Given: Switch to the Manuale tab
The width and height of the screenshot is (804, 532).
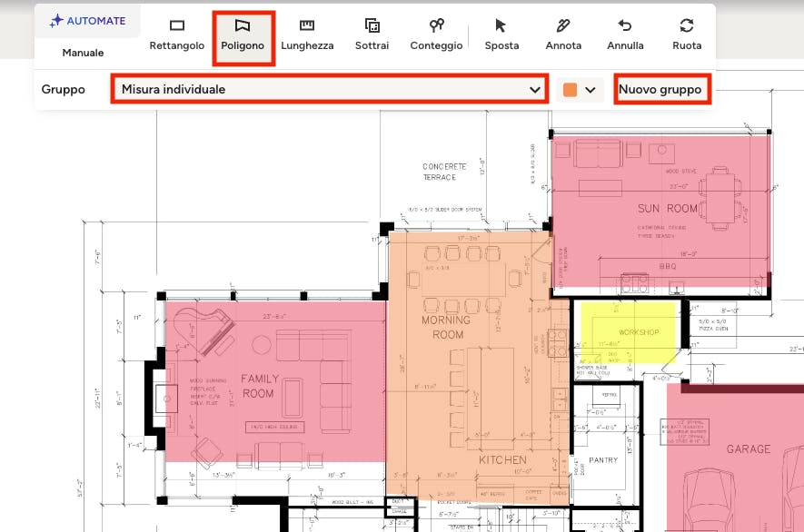Looking at the screenshot, I should click(x=83, y=53).
